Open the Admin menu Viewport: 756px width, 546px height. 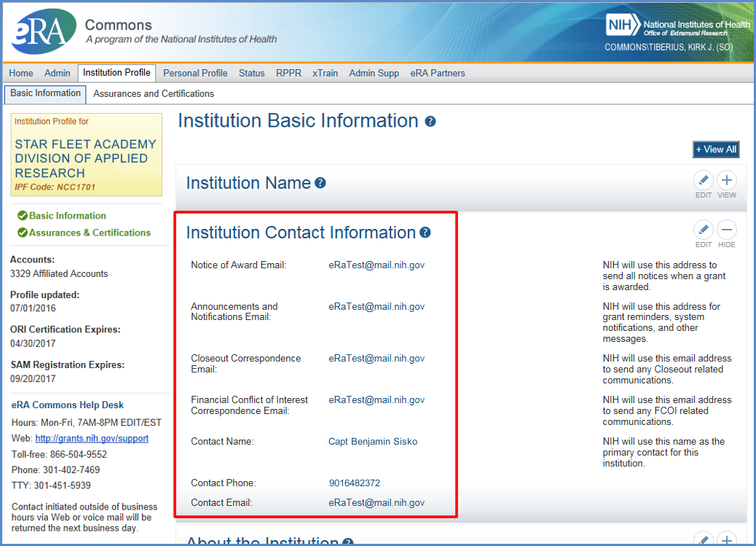[58, 73]
